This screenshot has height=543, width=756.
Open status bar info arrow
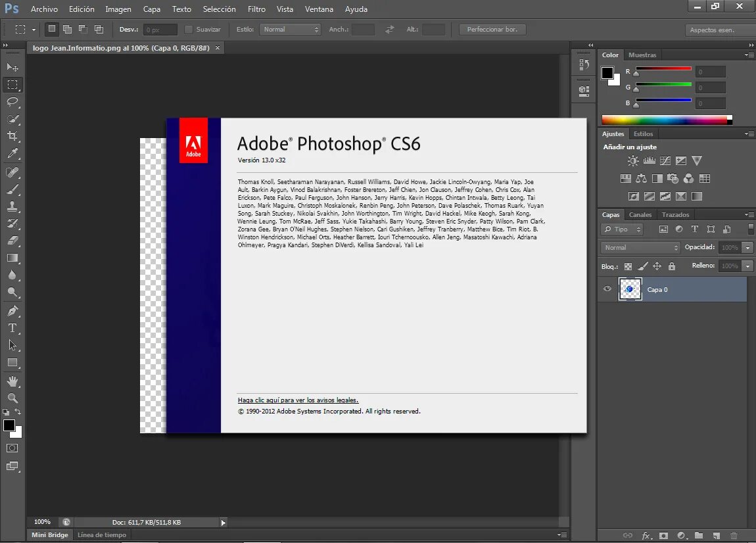(x=223, y=523)
